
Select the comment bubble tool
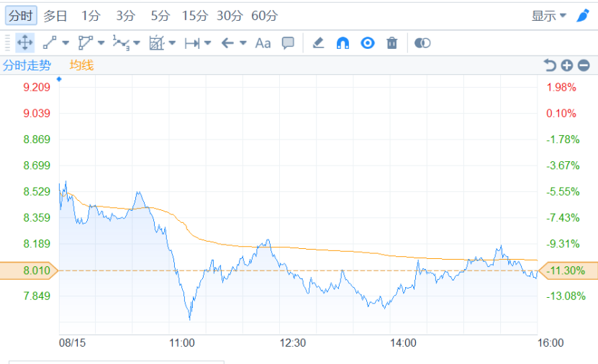click(288, 43)
